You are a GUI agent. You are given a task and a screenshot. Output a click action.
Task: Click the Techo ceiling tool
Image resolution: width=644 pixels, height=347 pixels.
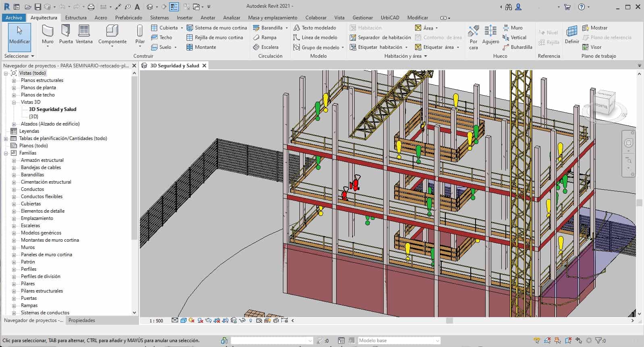point(162,38)
